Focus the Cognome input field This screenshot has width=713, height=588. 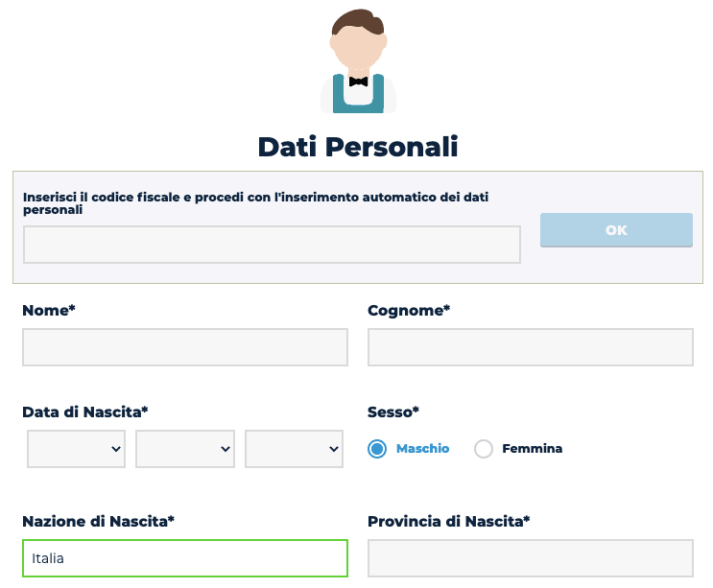coord(531,347)
